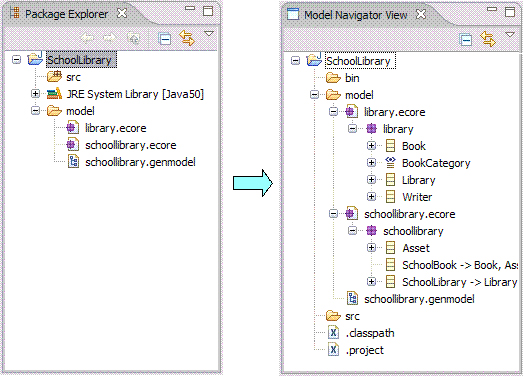Select 'BookCategory' row in Model Navigator
Screen dimensions: 523x376
436,163
